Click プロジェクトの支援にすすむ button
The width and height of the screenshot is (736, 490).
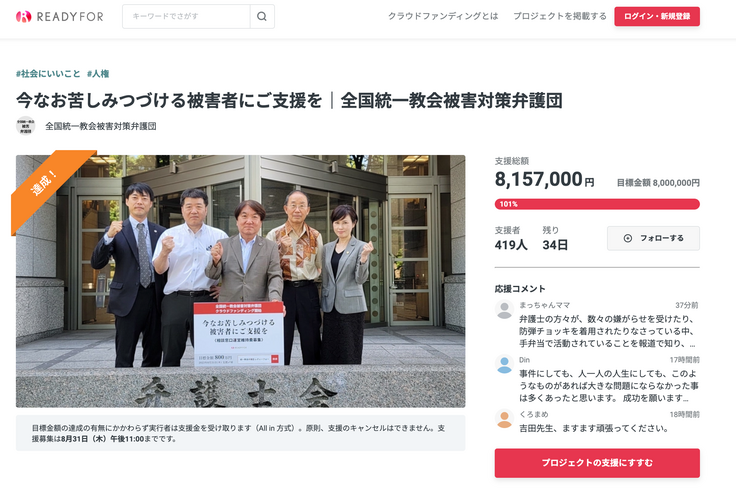click(x=597, y=463)
